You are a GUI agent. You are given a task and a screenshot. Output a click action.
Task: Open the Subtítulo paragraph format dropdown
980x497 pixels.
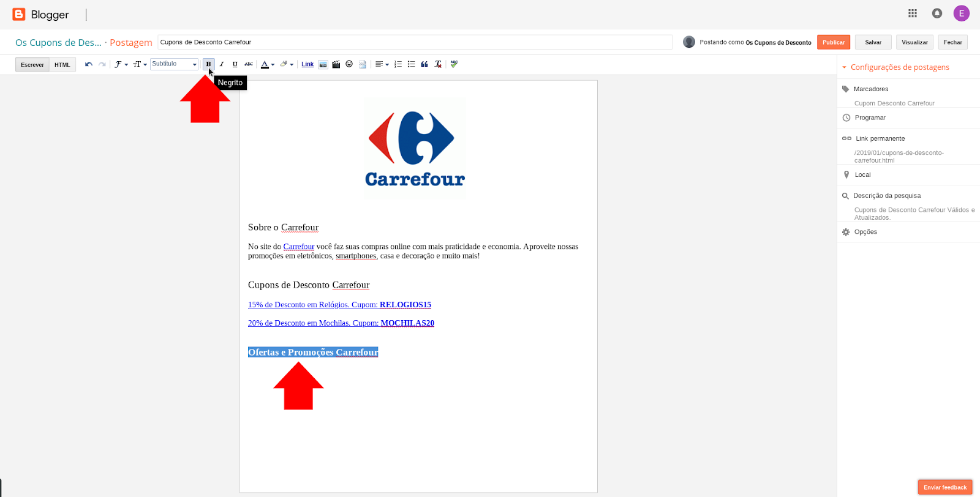[x=175, y=64]
